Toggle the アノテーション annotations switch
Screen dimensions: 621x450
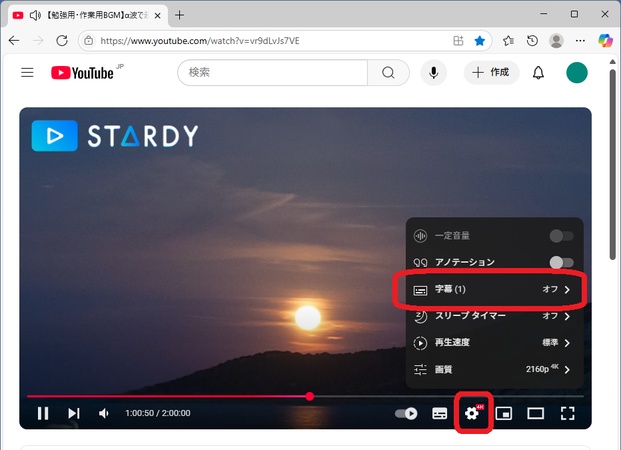click(x=561, y=262)
